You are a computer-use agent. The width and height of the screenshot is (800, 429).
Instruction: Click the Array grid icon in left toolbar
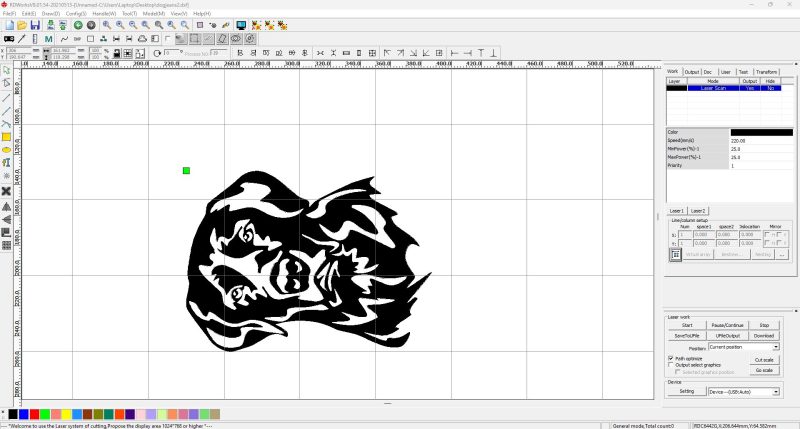(x=6, y=245)
